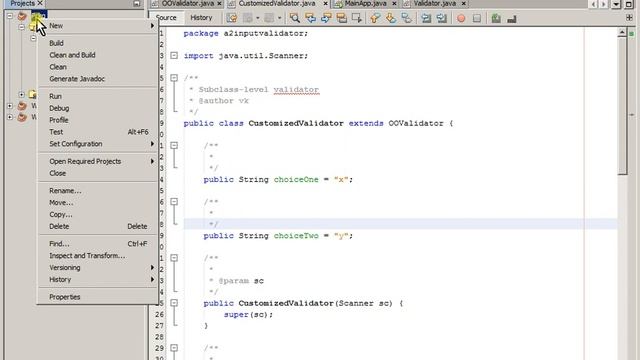The height and width of the screenshot is (360, 640).
Task: Close the CustomizedValidator.java tab
Action: coord(325,3)
